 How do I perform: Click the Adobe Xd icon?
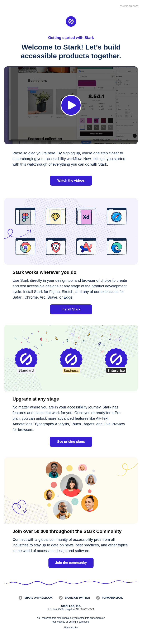pyautogui.click(x=86, y=216)
